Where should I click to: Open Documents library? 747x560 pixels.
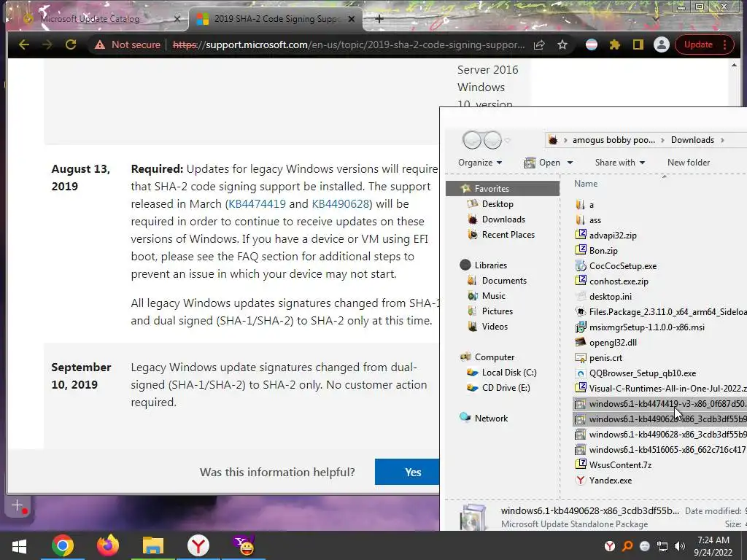[x=504, y=281]
